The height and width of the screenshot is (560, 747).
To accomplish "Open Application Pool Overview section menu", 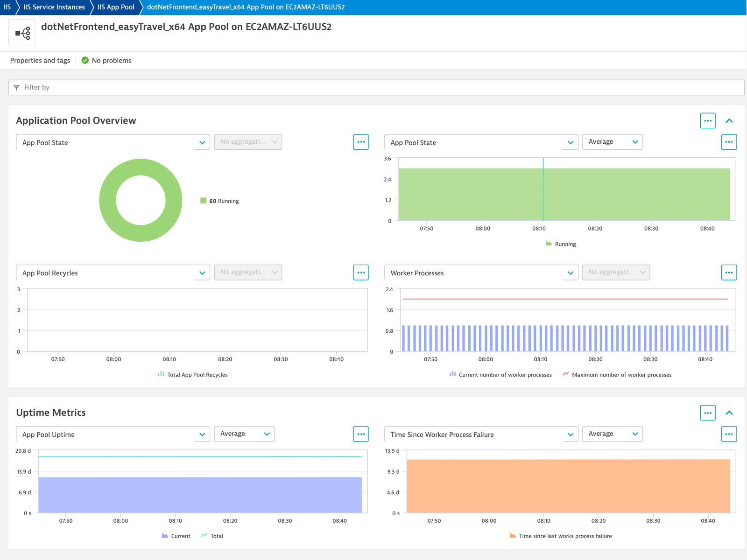I will coord(708,120).
